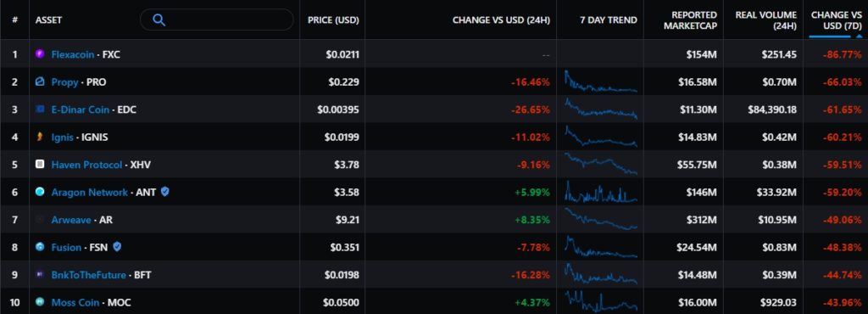Click the Moss Coin logo icon

[x=40, y=302]
